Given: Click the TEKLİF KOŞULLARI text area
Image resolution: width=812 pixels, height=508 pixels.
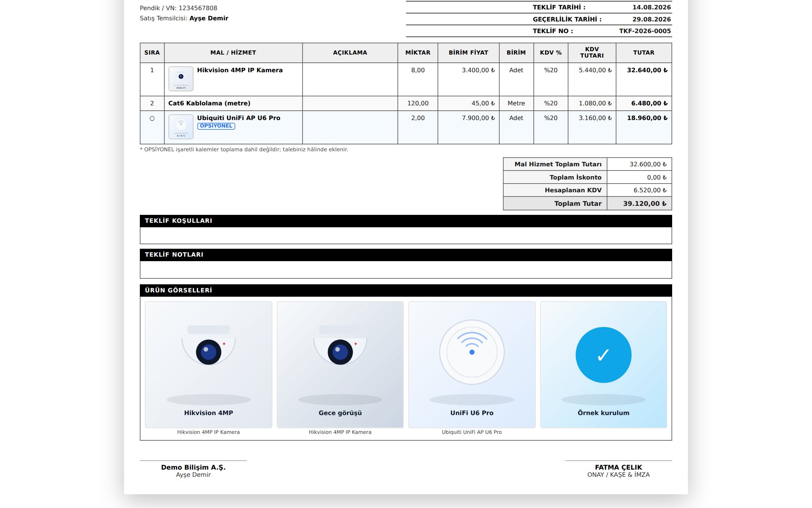Looking at the screenshot, I should point(406,236).
